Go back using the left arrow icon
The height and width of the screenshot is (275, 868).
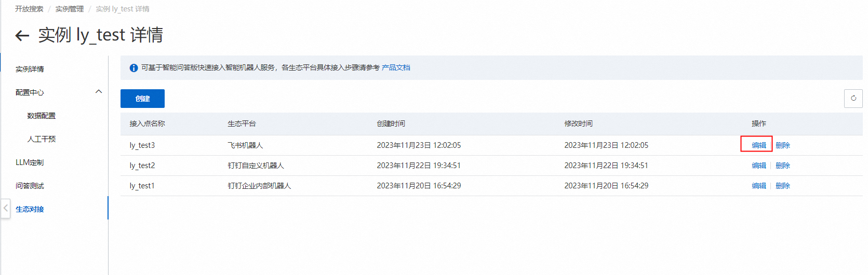[22, 35]
